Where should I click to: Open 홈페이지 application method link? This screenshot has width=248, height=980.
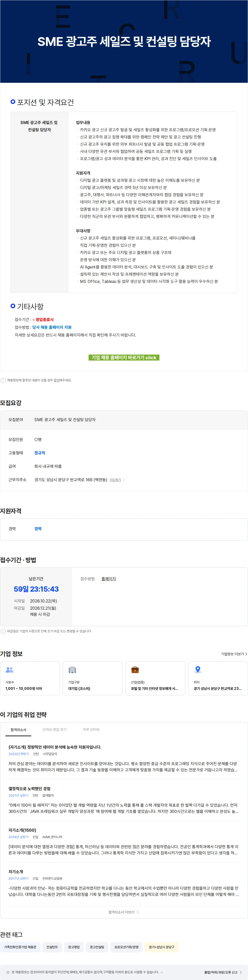[x=109, y=579]
